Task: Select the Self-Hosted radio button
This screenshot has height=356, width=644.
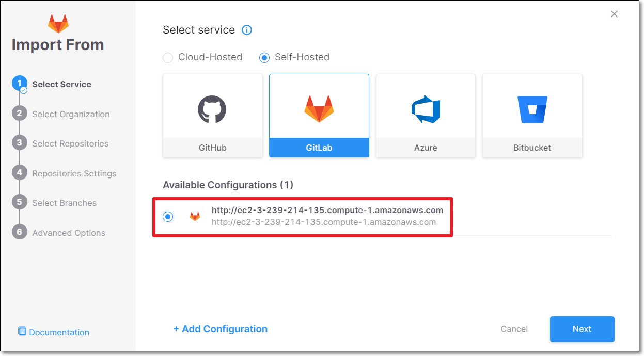Action: 264,58
